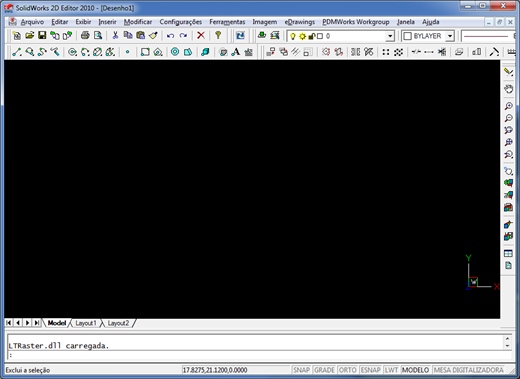
Task: Open the PDMWorks Workgroup menu
Action: (356, 22)
